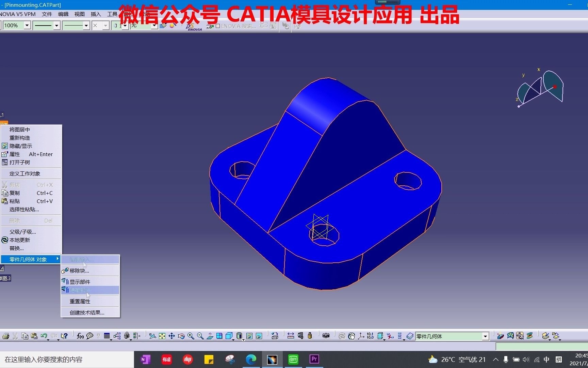
Task: Open the 工具 menu
Action: 112,14
